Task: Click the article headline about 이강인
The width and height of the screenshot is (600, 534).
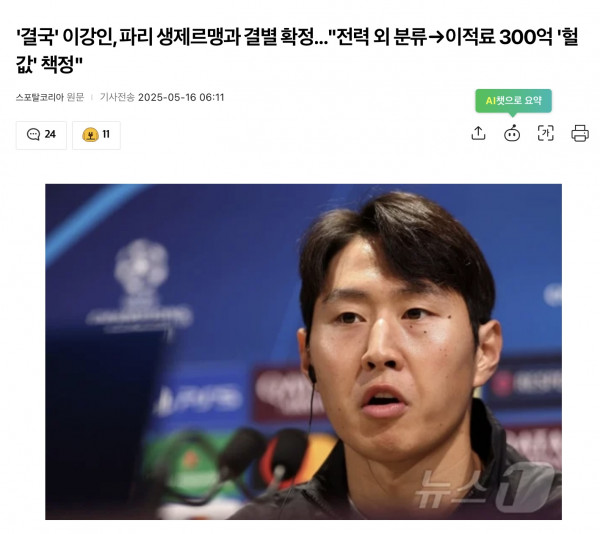Action: tap(297, 50)
